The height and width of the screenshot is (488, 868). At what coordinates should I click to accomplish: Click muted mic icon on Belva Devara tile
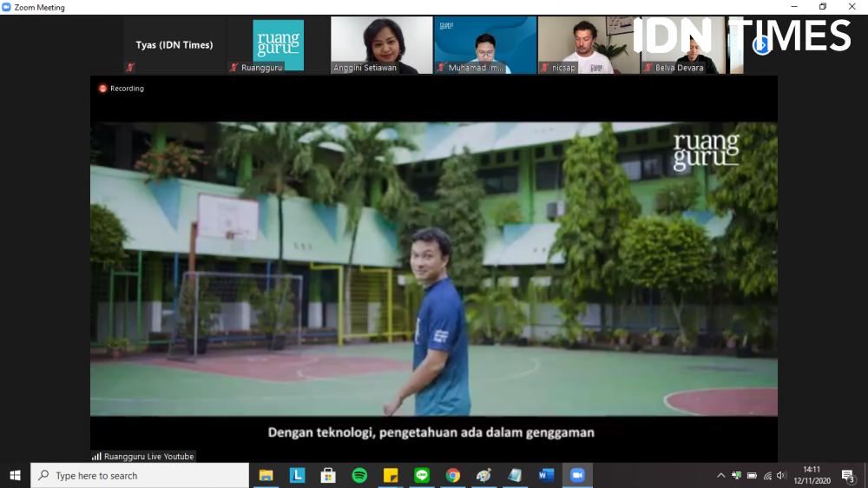(x=648, y=67)
